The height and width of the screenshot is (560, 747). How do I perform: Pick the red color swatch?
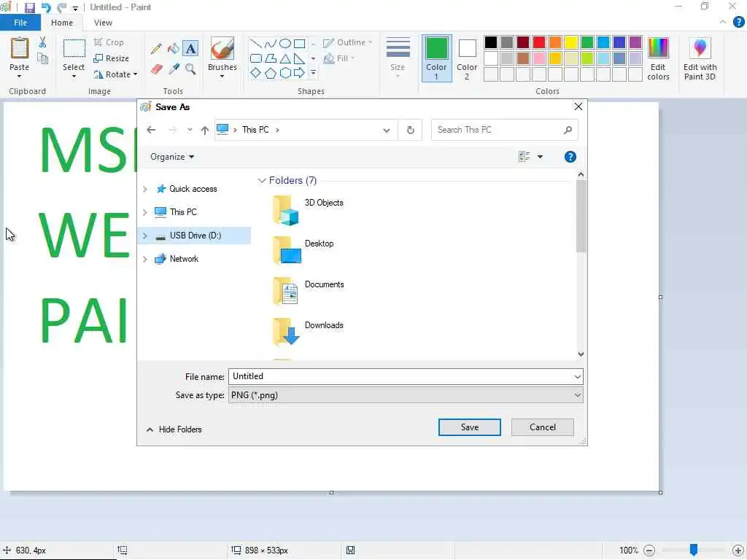point(539,42)
